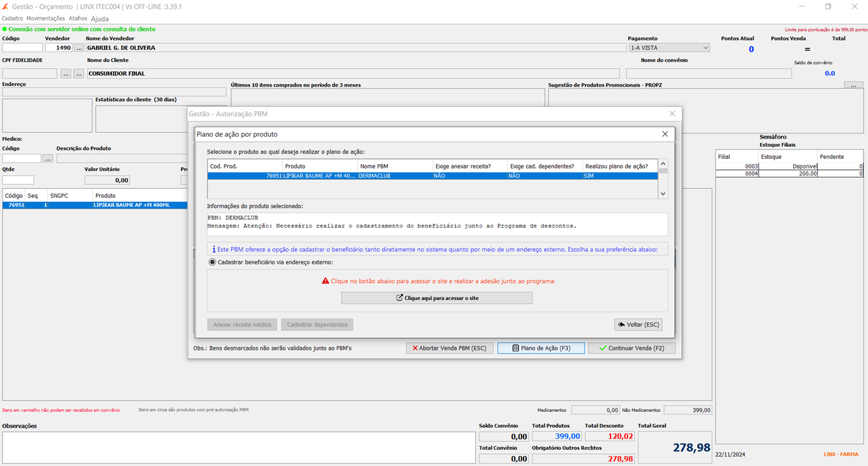868x466 pixels.
Task: Click the Código field at top left
Action: (x=22, y=48)
